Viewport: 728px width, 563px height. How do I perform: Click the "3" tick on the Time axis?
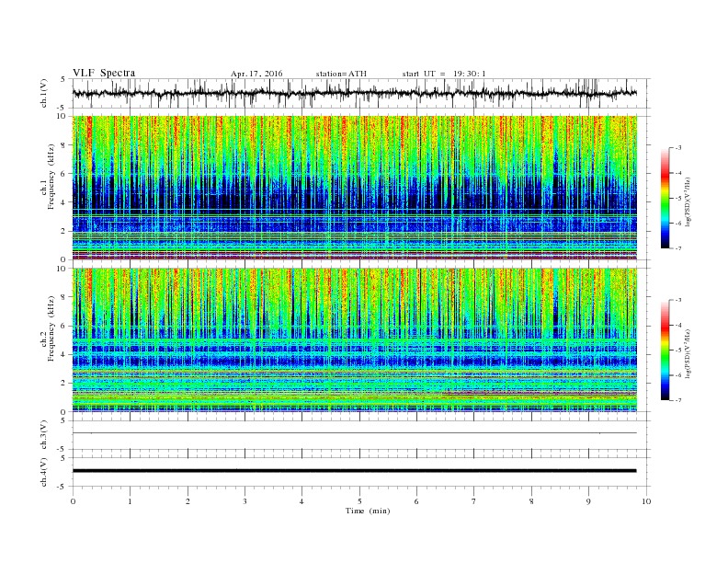click(245, 501)
